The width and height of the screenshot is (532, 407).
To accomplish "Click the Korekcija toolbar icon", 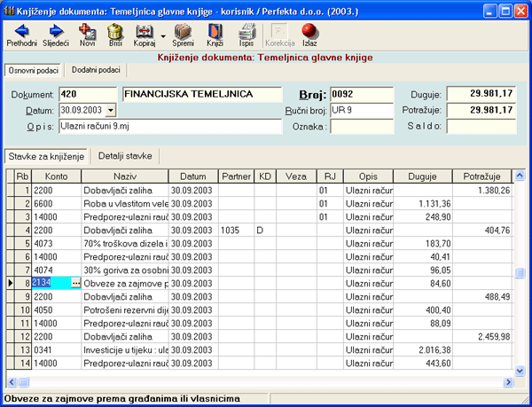I will (280, 35).
